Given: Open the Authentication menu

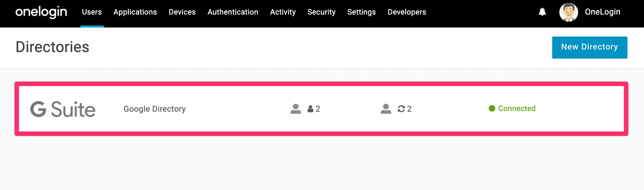Looking at the screenshot, I should pyautogui.click(x=233, y=12).
